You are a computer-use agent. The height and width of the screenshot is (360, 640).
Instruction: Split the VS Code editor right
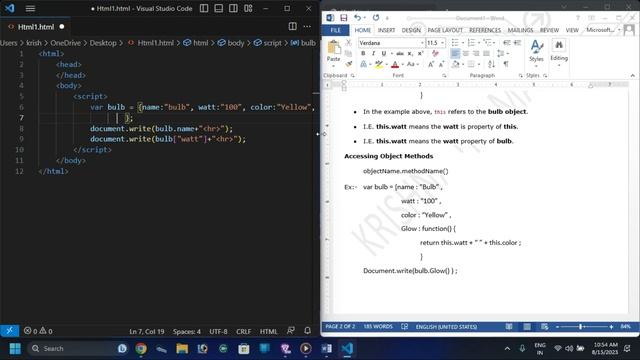293,27
